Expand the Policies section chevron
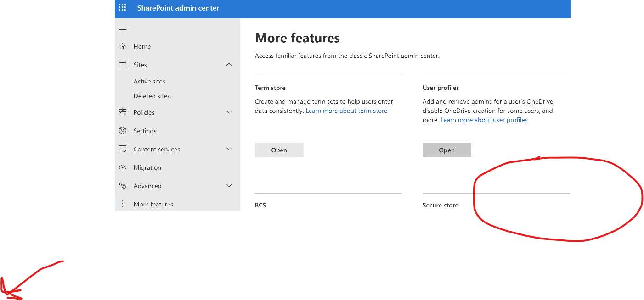644x300 pixels. (x=229, y=112)
